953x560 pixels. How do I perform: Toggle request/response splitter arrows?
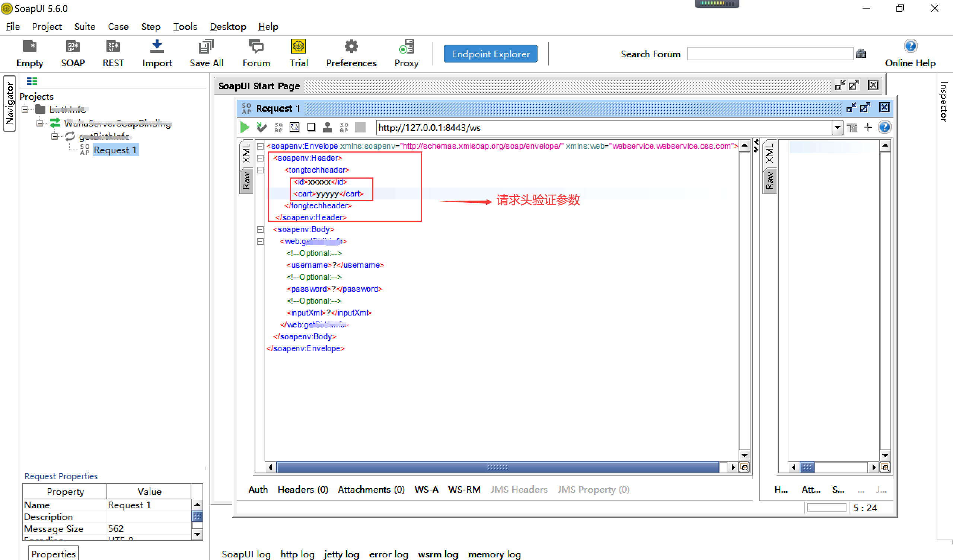(756, 145)
